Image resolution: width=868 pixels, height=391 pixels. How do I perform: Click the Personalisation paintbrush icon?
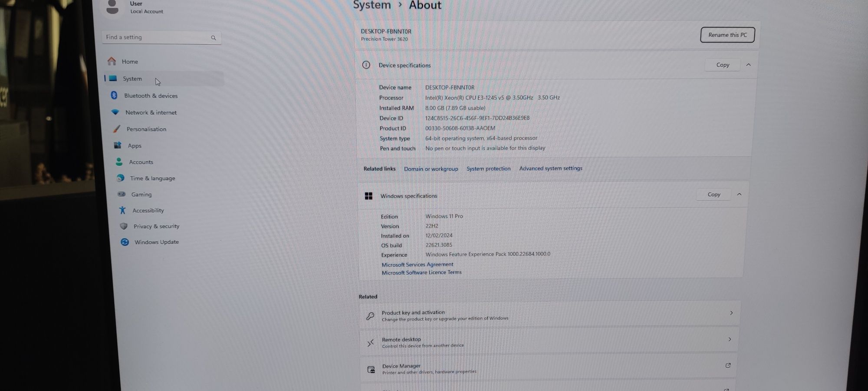[116, 129]
